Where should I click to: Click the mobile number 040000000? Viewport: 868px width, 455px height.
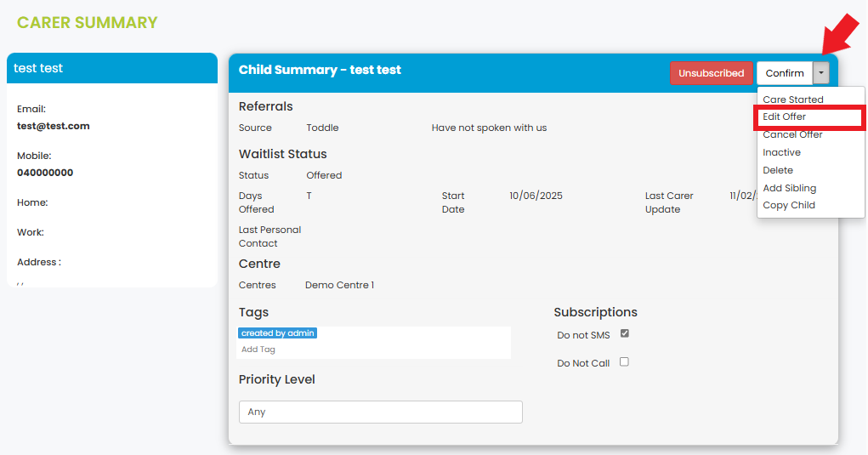pos(45,173)
